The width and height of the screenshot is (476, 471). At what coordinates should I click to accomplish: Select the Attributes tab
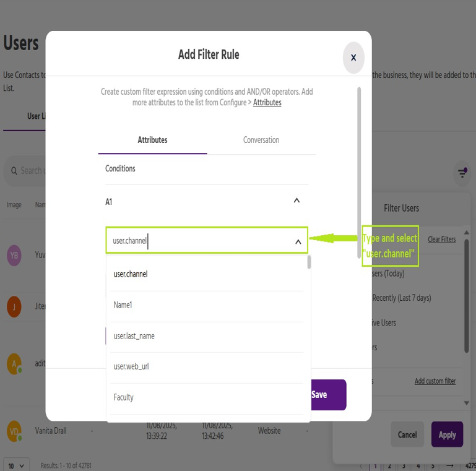(152, 140)
